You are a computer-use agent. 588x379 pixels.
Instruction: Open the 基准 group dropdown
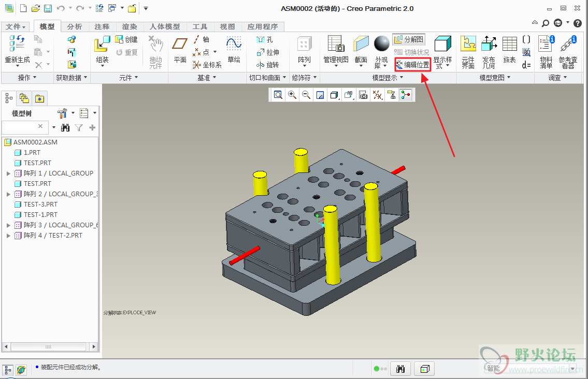coord(207,78)
